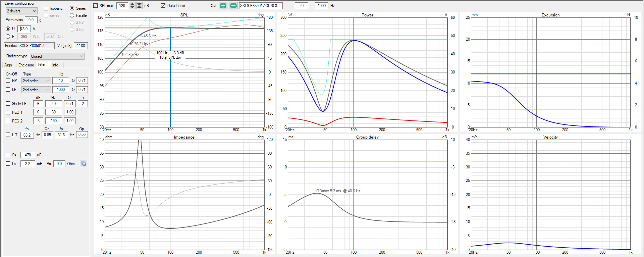Select the Series radio button
Image resolution: width=644 pixels, height=257 pixels.
coord(72,8)
